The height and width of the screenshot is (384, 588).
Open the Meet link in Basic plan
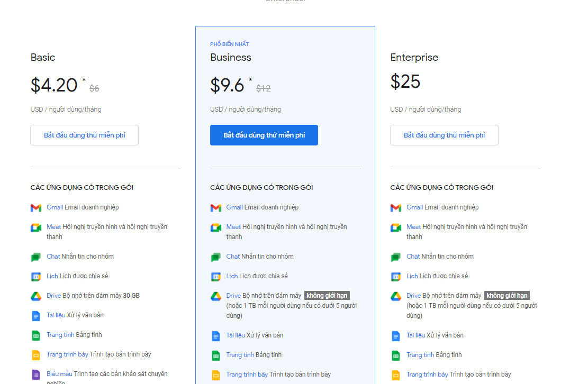(x=53, y=227)
